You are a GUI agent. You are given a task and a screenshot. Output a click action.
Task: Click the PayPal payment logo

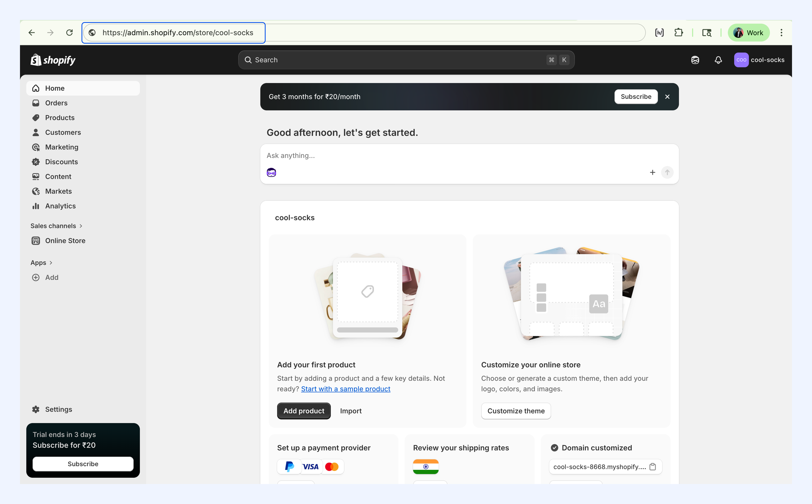(x=289, y=467)
